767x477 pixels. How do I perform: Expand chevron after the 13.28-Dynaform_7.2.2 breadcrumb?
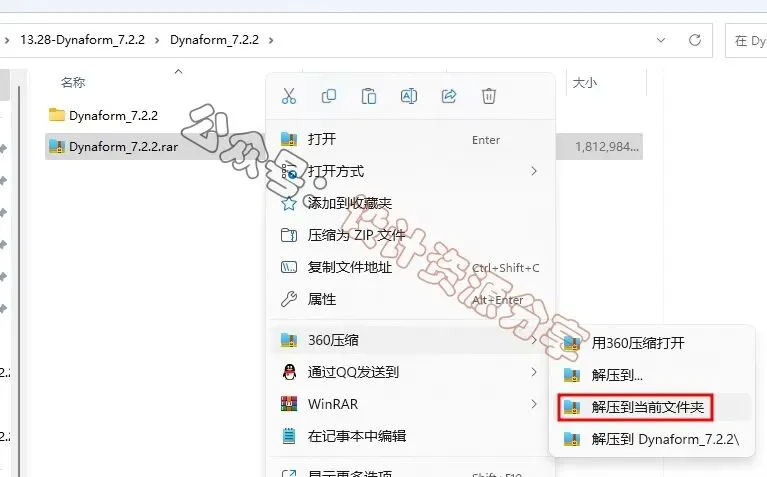(x=157, y=40)
